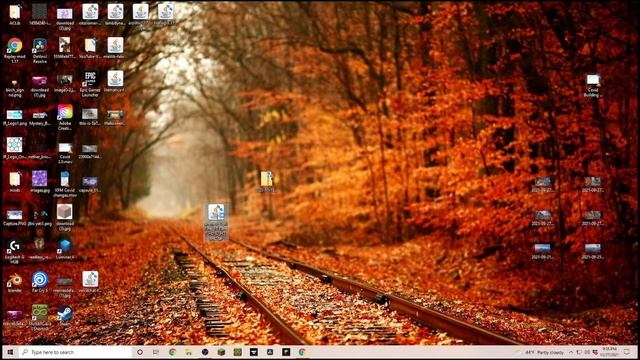Expand the hidden system tray icons chevron

click(x=571, y=352)
